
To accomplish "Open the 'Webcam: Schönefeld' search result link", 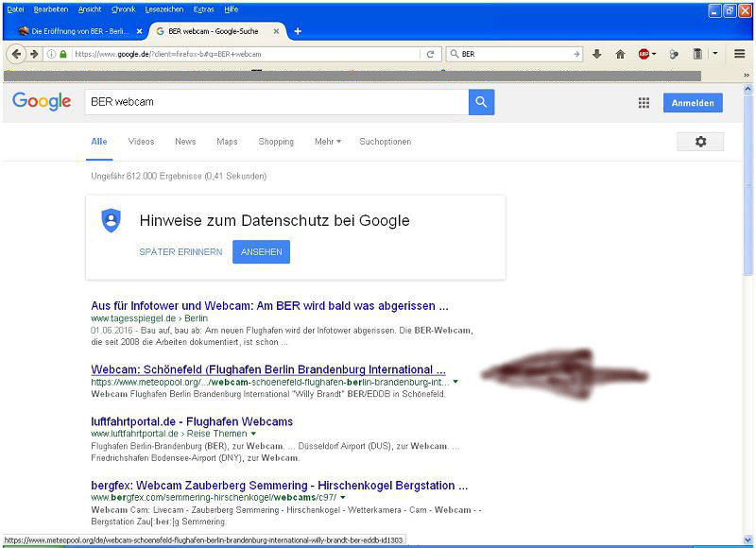I will (267, 369).
